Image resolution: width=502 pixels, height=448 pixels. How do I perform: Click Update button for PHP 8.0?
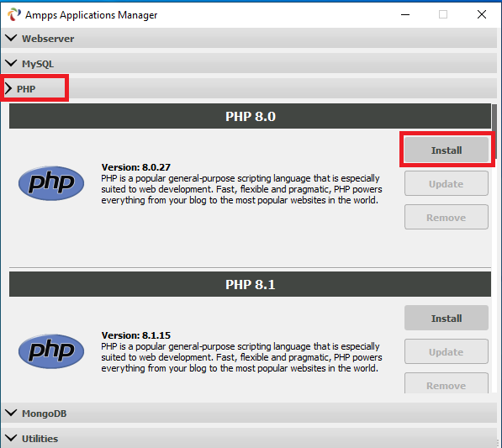447,183
